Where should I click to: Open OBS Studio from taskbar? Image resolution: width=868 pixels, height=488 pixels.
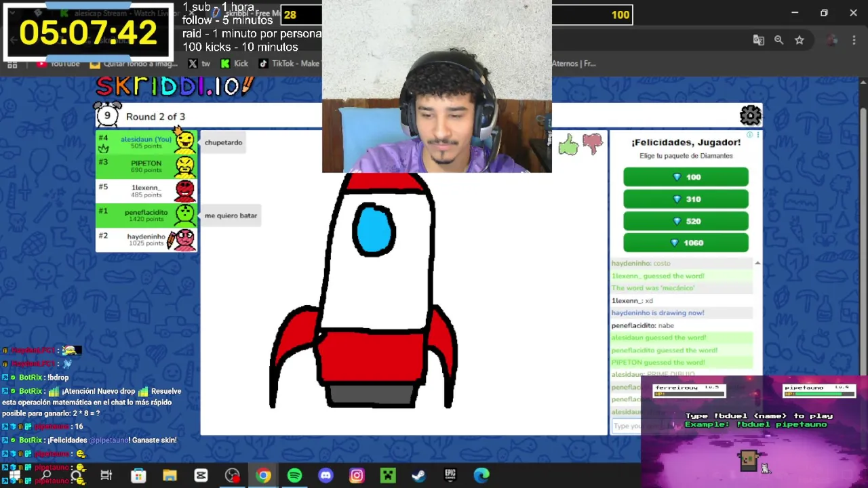tap(233, 475)
